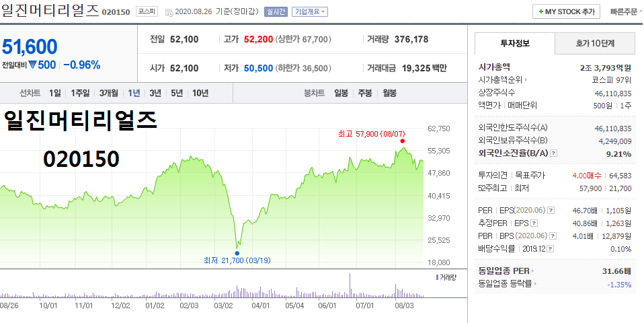Click the 시가총액 label
644x323 pixels.
point(494,67)
